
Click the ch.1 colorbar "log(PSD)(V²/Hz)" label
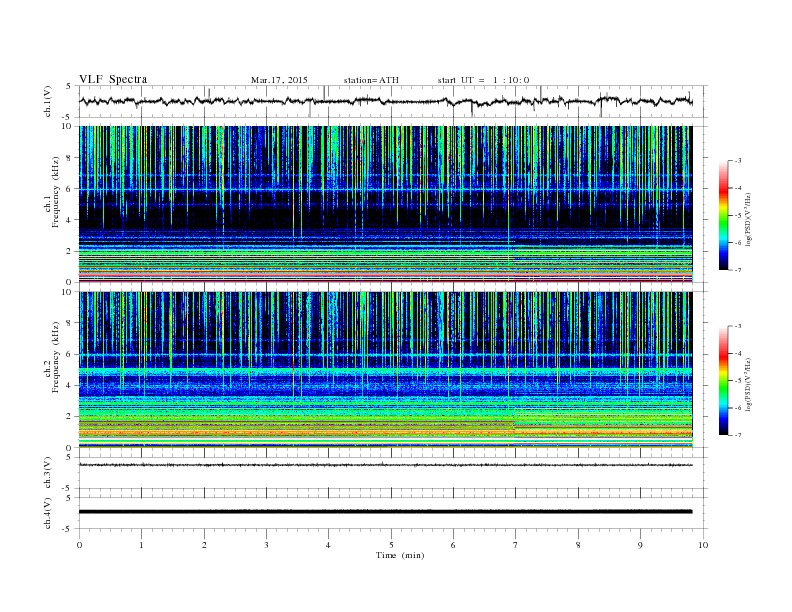pyautogui.click(x=749, y=219)
